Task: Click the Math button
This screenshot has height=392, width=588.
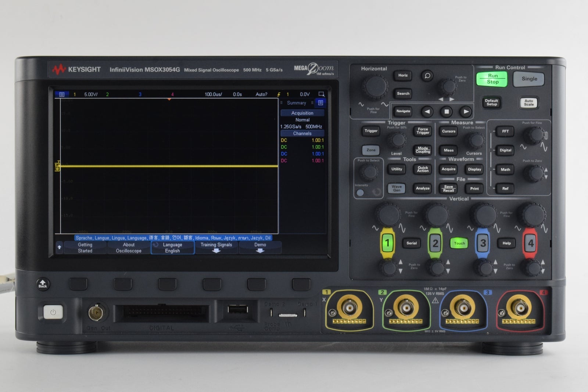Action: (505, 170)
